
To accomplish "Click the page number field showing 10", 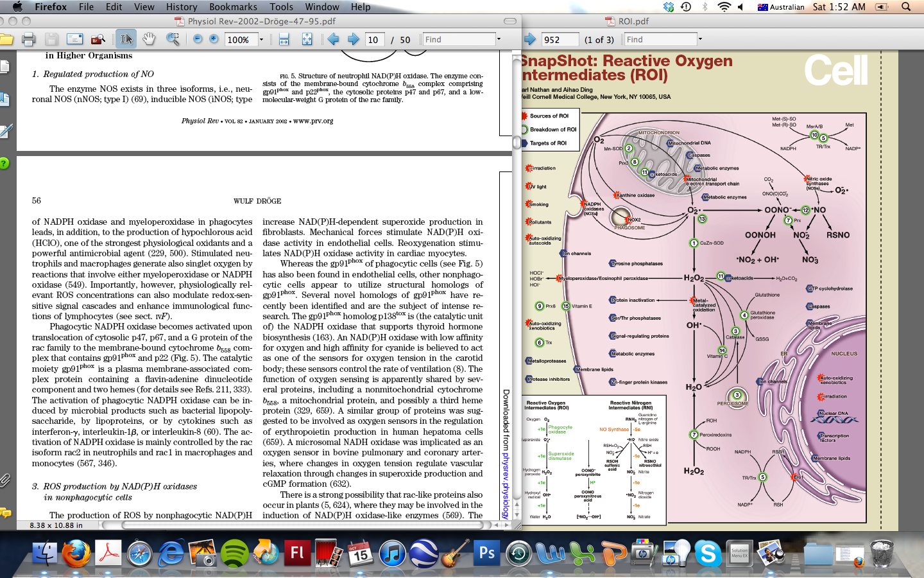I will coord(374,40).
